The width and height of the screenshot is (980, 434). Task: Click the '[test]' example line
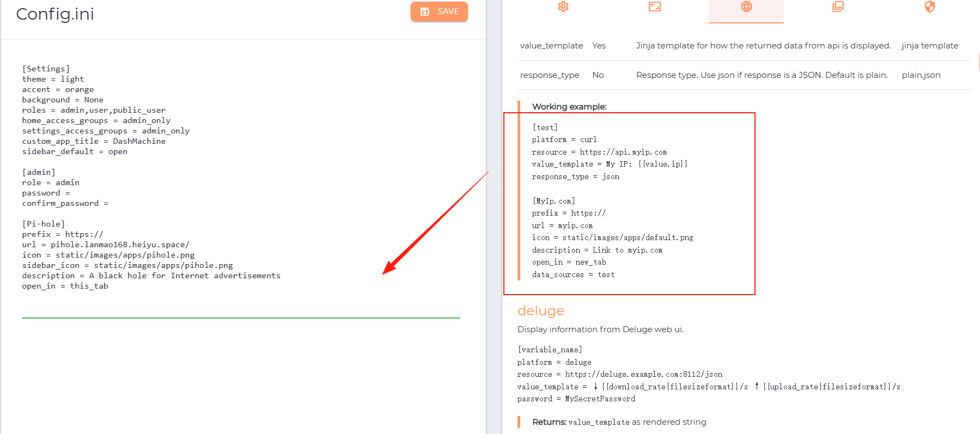tap(545, 127)
